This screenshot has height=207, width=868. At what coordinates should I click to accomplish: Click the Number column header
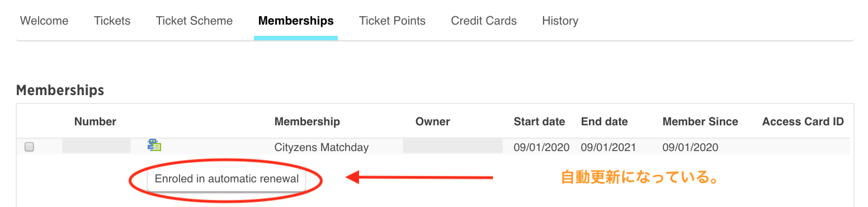click(x=95, y=121)
